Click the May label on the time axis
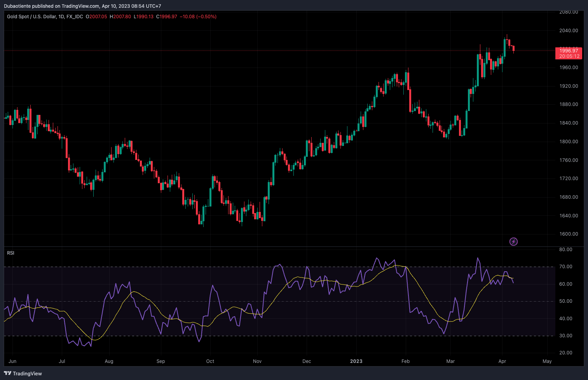 (x=547, y=361)
